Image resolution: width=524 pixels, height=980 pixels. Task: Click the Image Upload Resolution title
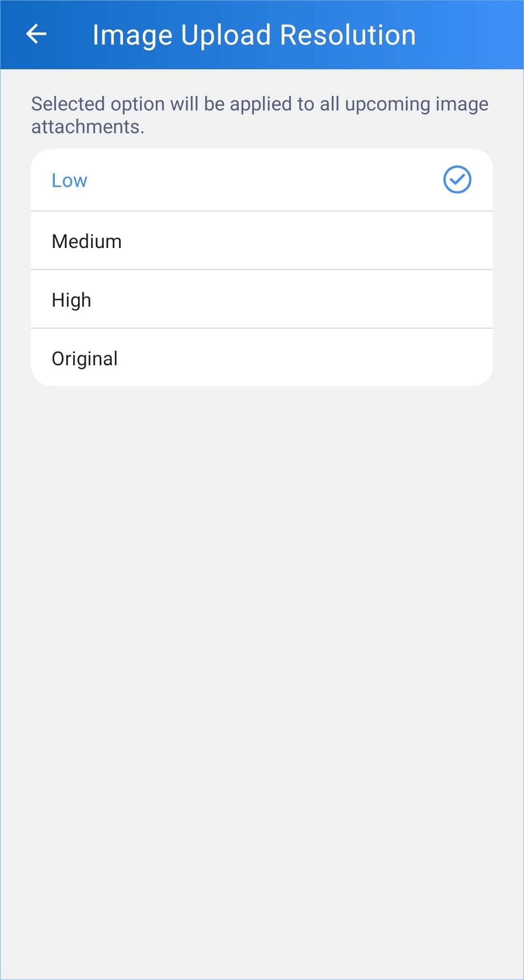pos(254,35)
